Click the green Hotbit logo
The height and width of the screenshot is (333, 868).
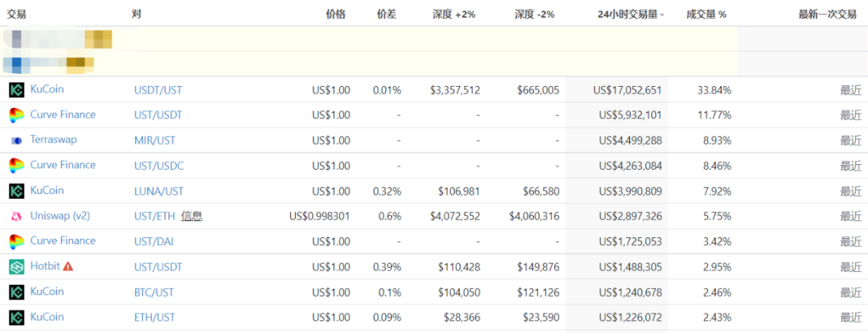tap(17, 267)
